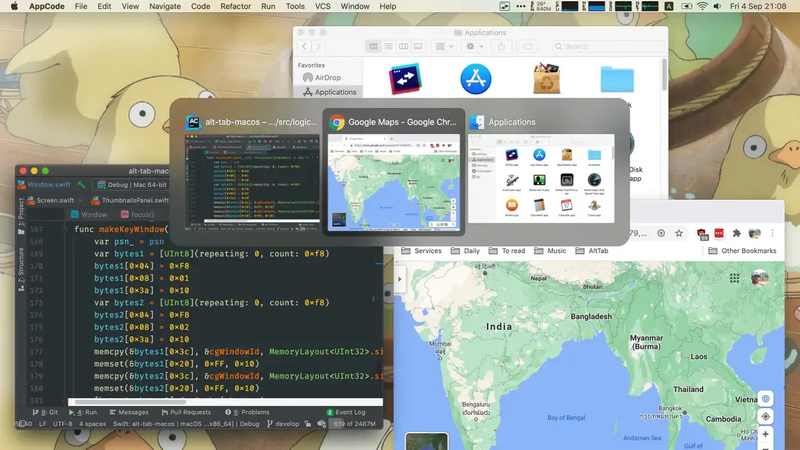Toggle the satellite layer thumbnail
Image resolution: width=800 pixels, height=450 pixels.
coord(427,441)
